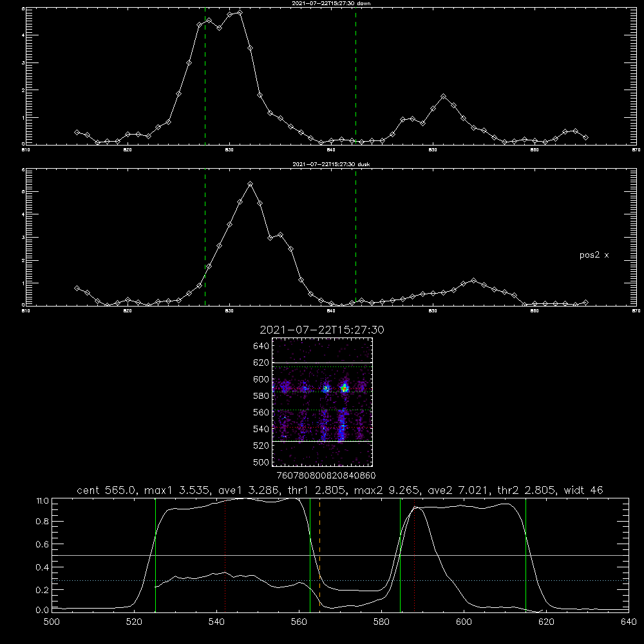Click the green vertical line at 525 in bottom plot

click(x=155, y=554)
